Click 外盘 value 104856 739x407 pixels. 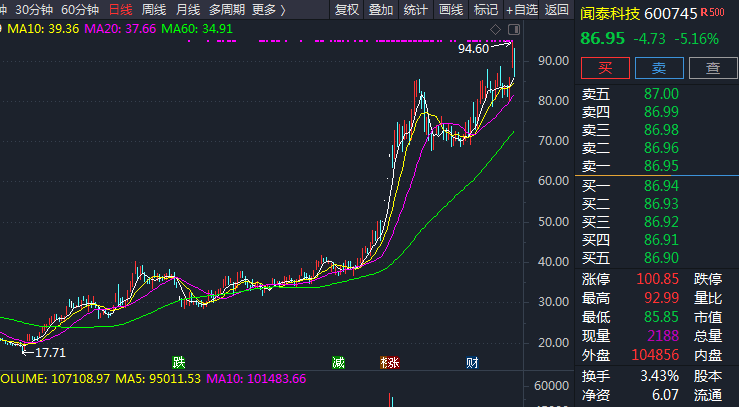(655, 354)
